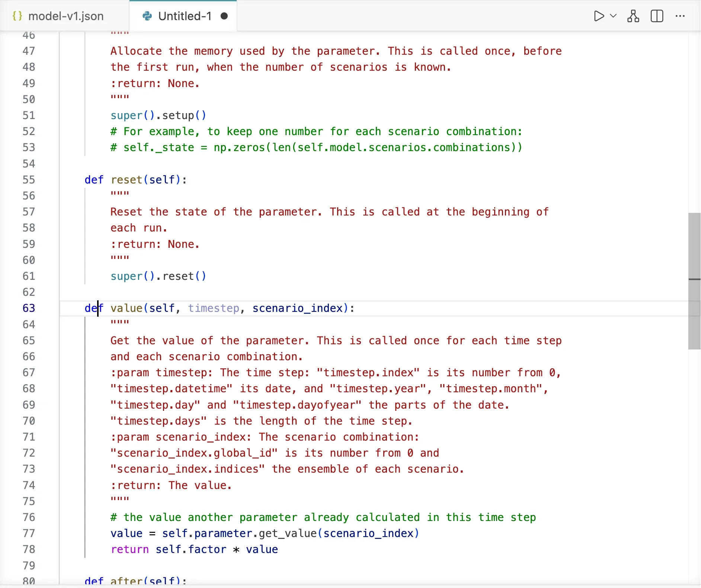Click 'value = self.parameter.get_value' line

[x=265, y=533]
